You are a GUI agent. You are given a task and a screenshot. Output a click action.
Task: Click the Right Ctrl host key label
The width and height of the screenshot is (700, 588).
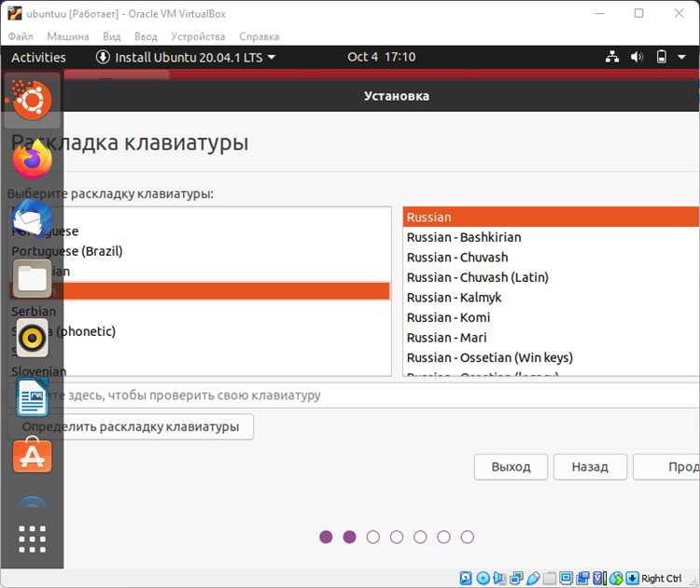[661, 578]
